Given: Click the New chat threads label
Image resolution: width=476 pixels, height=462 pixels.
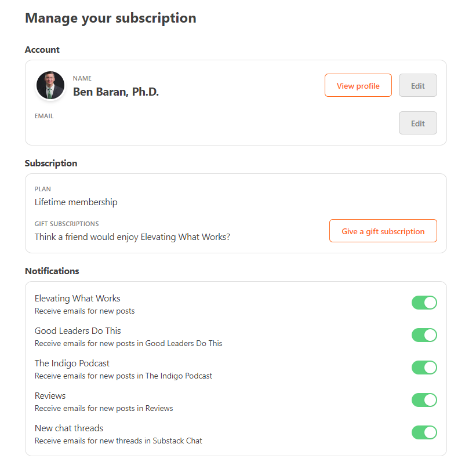Looking at the screenshot, I should (x=68, y=428).
